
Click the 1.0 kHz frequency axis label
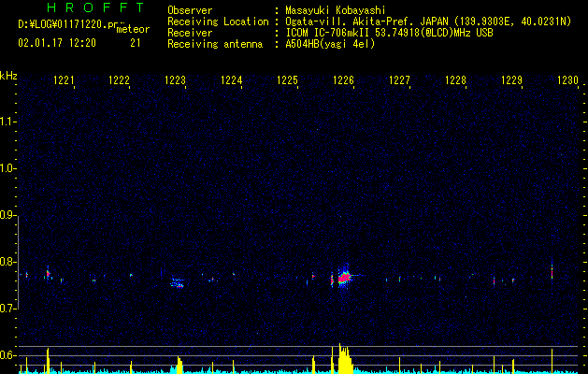8,168
